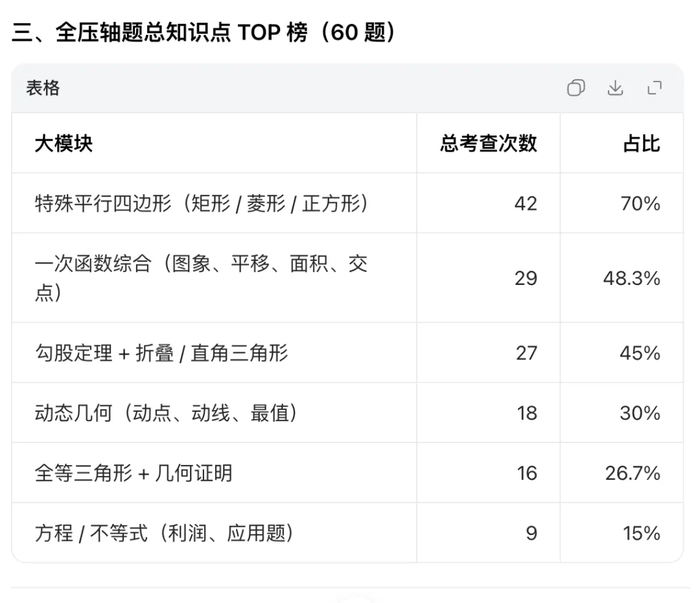Click the count value 27
Screen dimensions: 700x603
tap(526, 353)
